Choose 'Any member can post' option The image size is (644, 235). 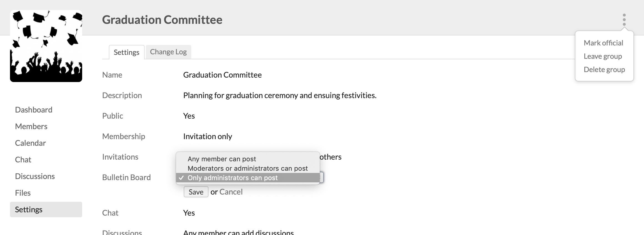click(222, 159)
